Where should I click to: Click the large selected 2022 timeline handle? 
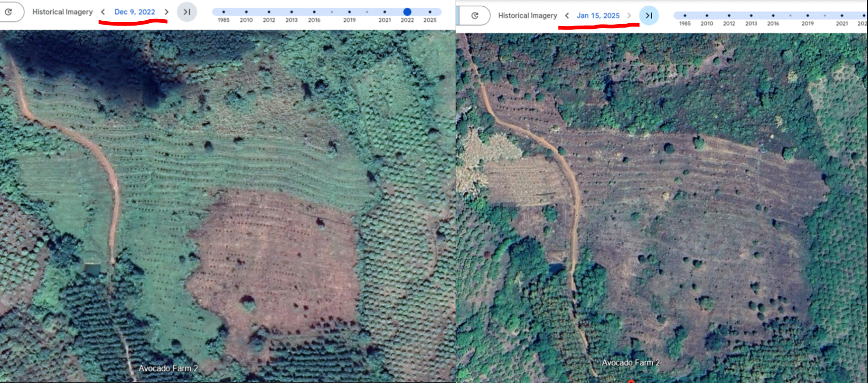(x=407, y=12)
